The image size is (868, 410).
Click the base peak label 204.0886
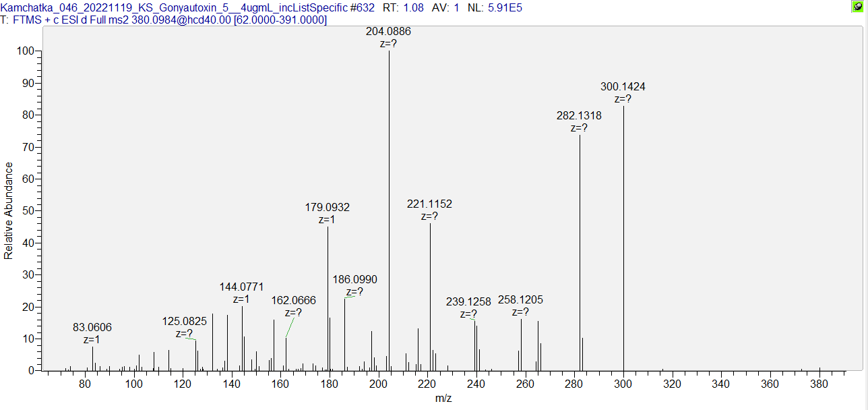388,31
